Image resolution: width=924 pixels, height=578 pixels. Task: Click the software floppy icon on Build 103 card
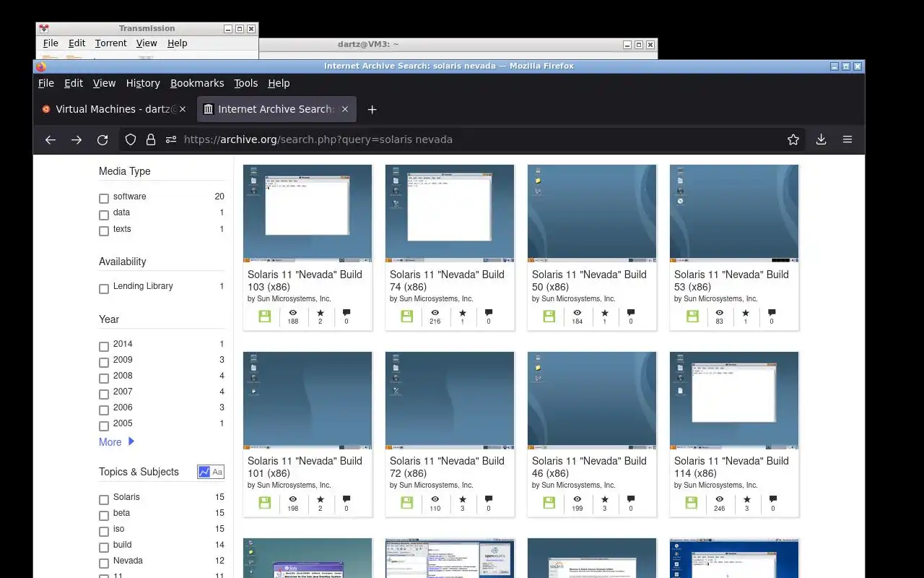pyautogui.click(x=265, y=316)
